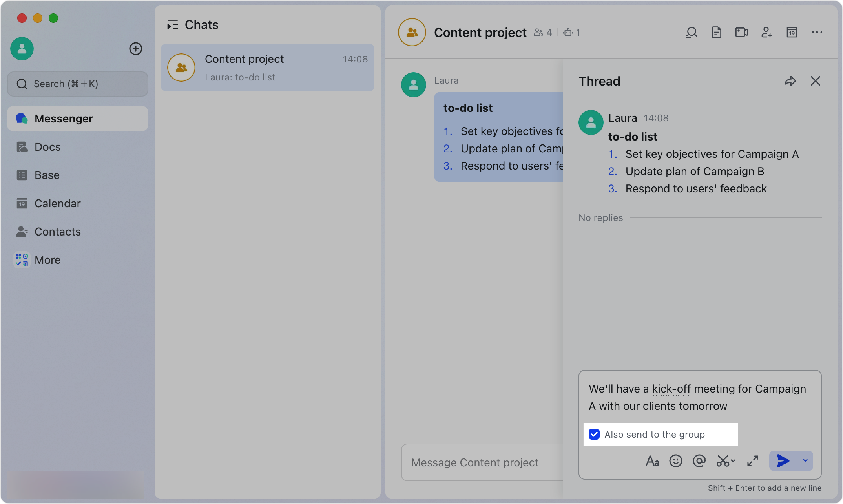Open the calendar icon in chat header
The image size is (843, 504).
click(792, 32)
